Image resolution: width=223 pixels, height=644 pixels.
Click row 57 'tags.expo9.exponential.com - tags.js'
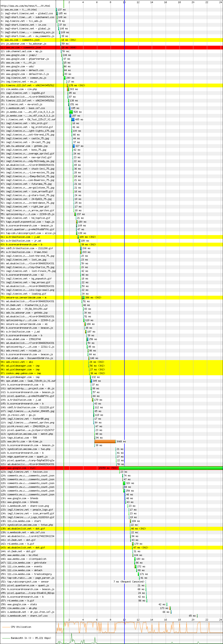111,222
